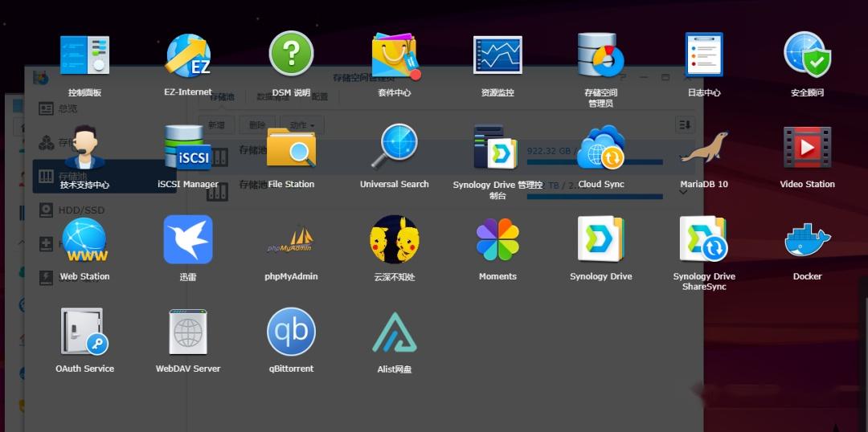Open 动作 dropdown in Storage Manager
Screen dimensions: 868x432
[x=302, y=125]
